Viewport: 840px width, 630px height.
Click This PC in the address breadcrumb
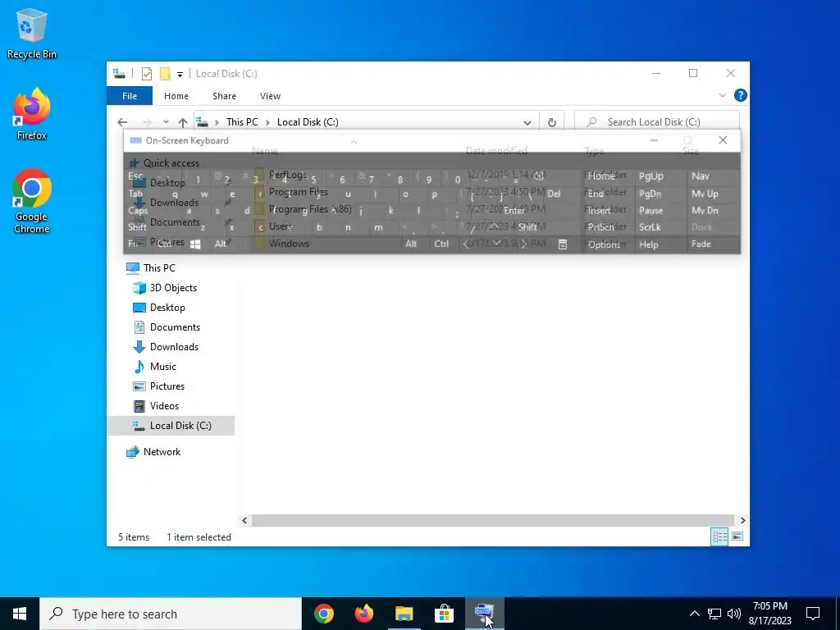[x=242, y=122]
